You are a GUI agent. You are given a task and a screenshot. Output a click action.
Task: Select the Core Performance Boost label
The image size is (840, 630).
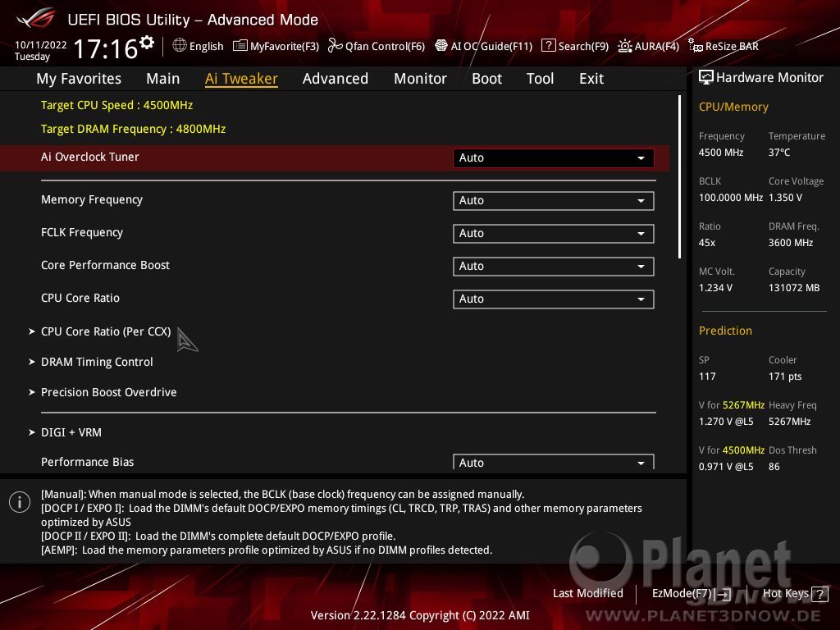tap(105, 265)
